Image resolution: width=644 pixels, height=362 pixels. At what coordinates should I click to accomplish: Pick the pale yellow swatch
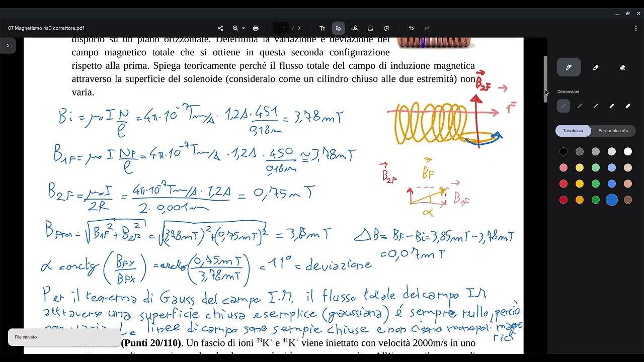580,168
